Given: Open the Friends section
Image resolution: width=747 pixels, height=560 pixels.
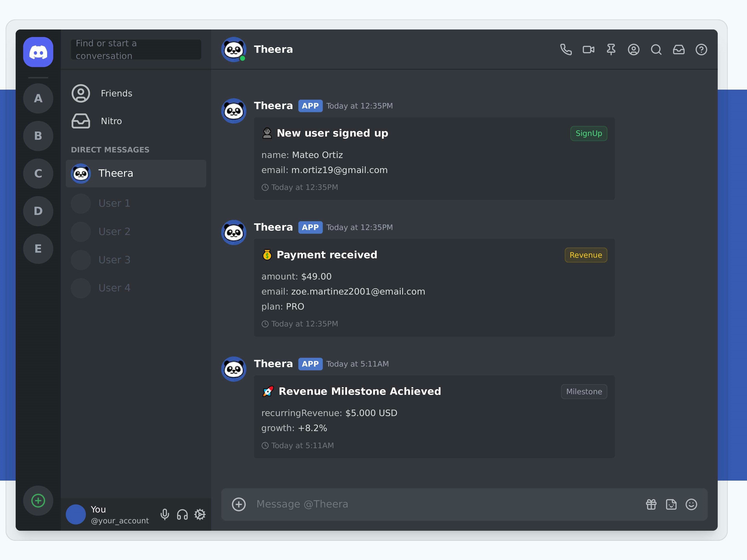Looking at the screenshot, I should pyautogui.click(x=136, y=93).
